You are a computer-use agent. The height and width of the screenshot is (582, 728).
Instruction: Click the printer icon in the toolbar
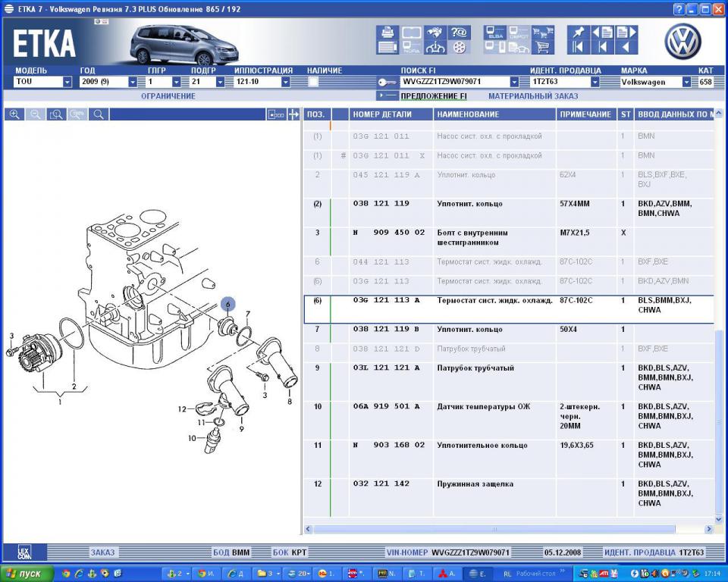pyautogui.click(x=388, y=33)
